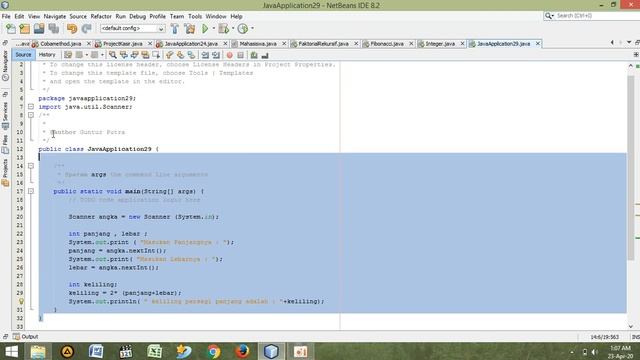
Task: Open the Refactor menu
Action: point(101,16)
